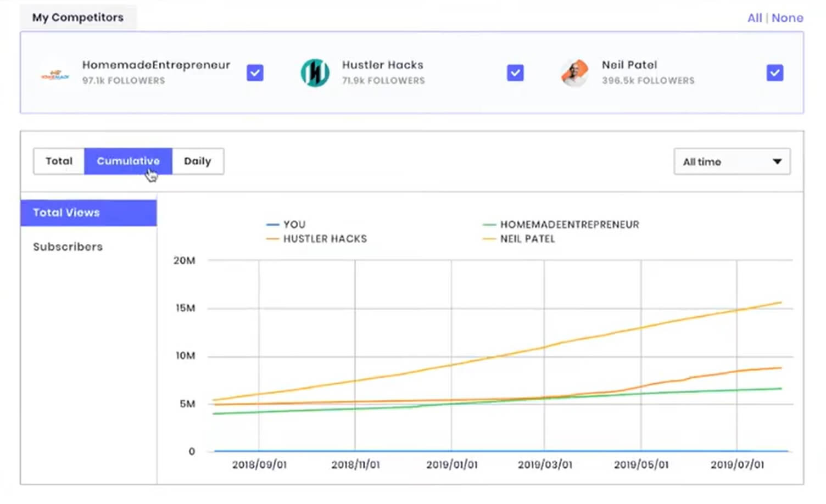Click the 2019/03/01 axis label

click(x=545, y=464)
